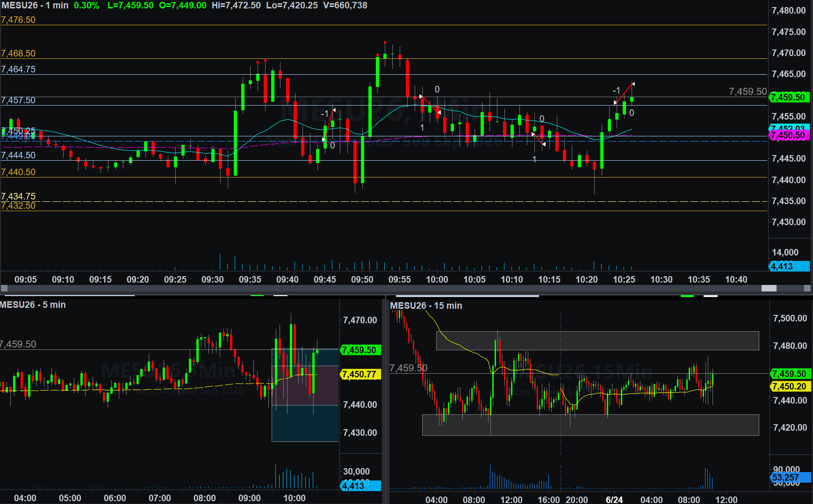
Task: Click the L=7,459.50 last price readout
Action: [x=130, y=6]
